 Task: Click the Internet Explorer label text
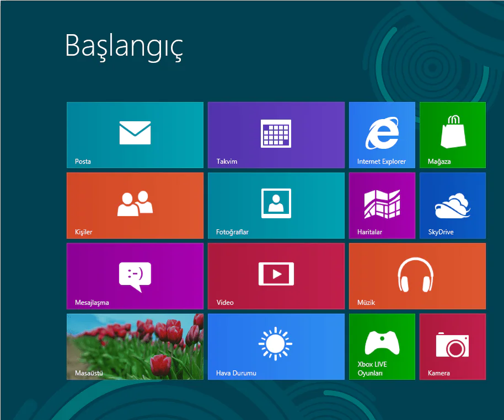point(381,161)
